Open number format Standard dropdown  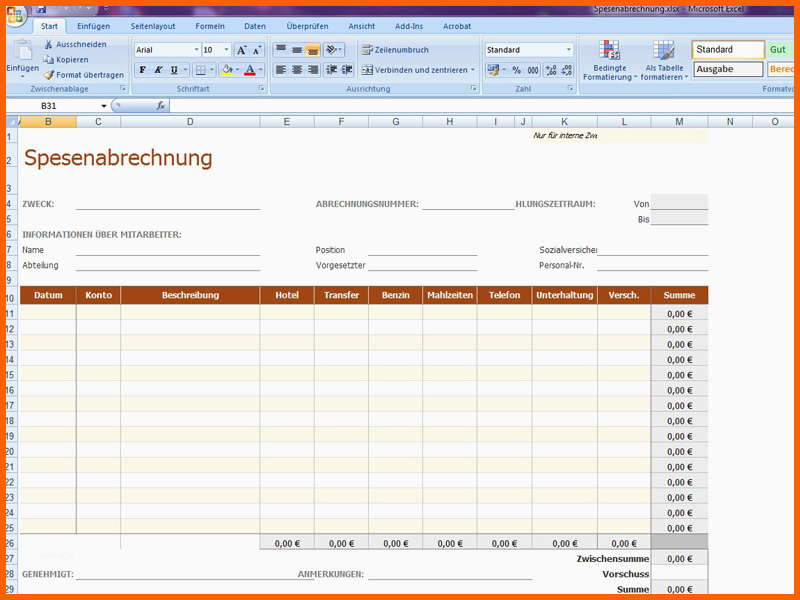pyautogui.click(x=568, y=50)
